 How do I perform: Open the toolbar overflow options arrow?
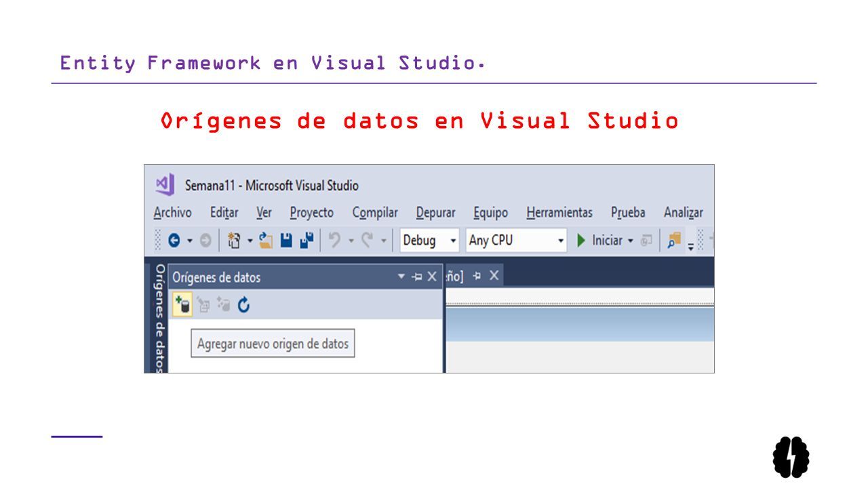pos(691,246)
